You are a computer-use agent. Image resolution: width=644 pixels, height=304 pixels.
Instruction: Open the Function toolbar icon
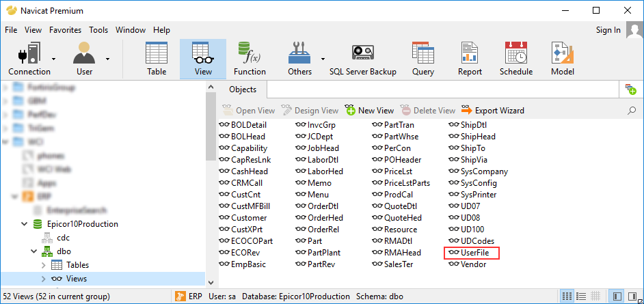tap(250, 59)
